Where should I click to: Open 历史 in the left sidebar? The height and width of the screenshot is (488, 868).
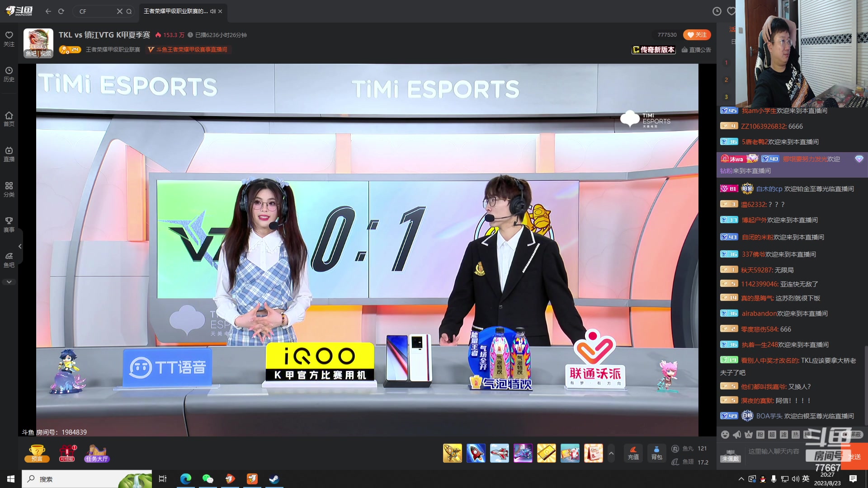[9, 74]
